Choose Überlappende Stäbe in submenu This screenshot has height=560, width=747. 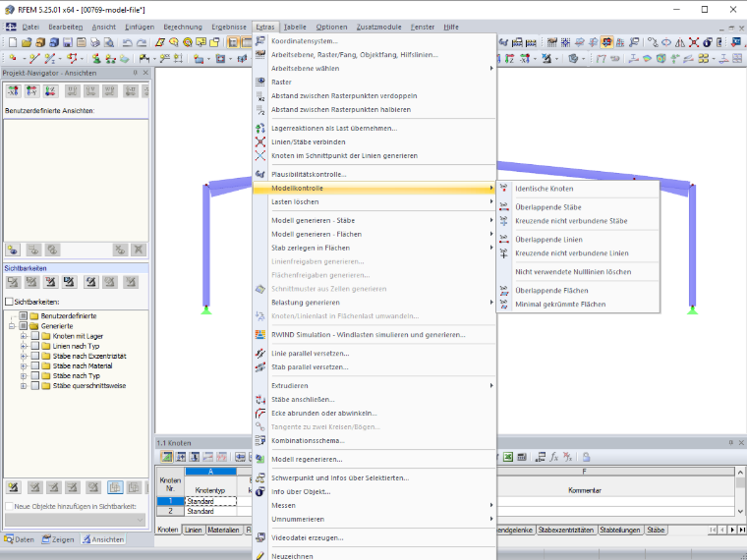coord(578,207)
